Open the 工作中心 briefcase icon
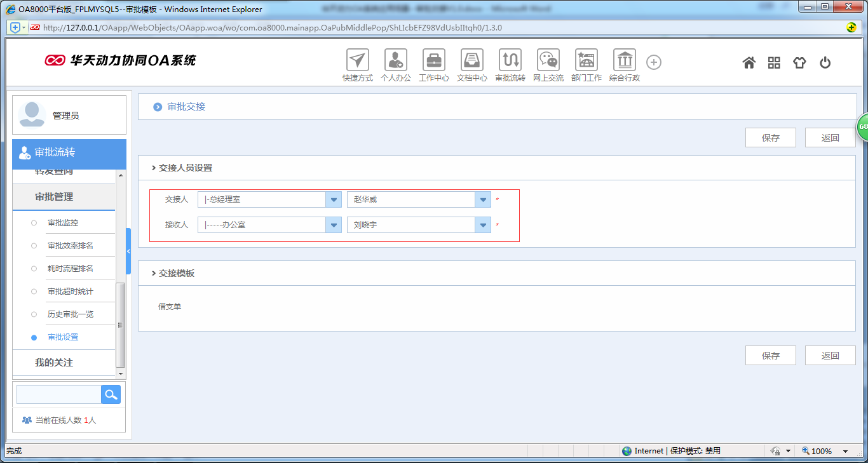Screen dimensions: 868x463 (433, 60)
